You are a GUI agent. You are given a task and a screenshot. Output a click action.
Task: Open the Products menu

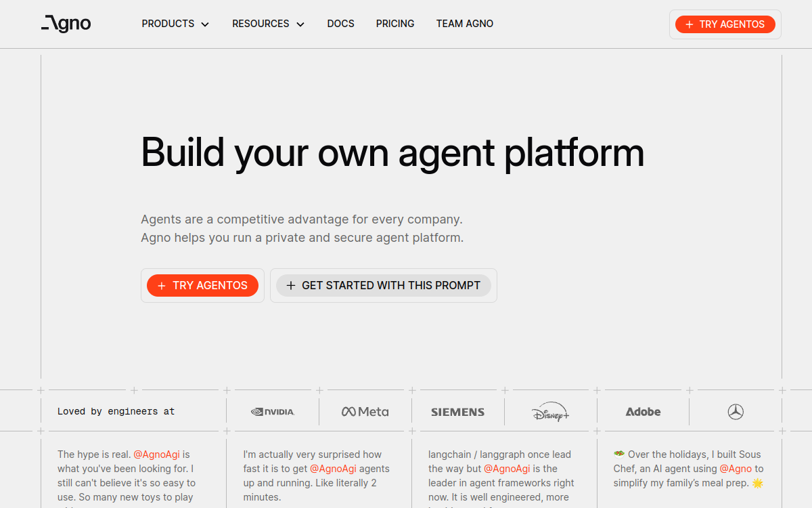click(175, 24)
